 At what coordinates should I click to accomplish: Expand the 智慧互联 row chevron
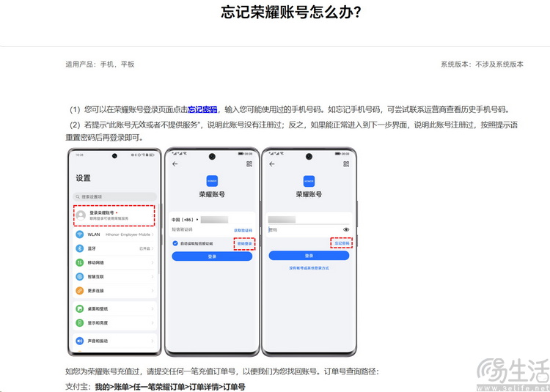tap(153, 276)
